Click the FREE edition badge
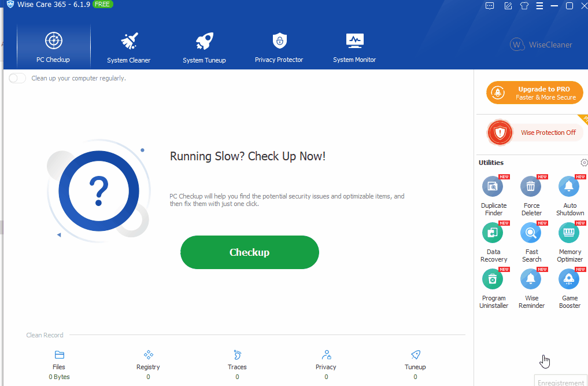The width and height of the screenshot is (588, 386). [x=102, y=5]
